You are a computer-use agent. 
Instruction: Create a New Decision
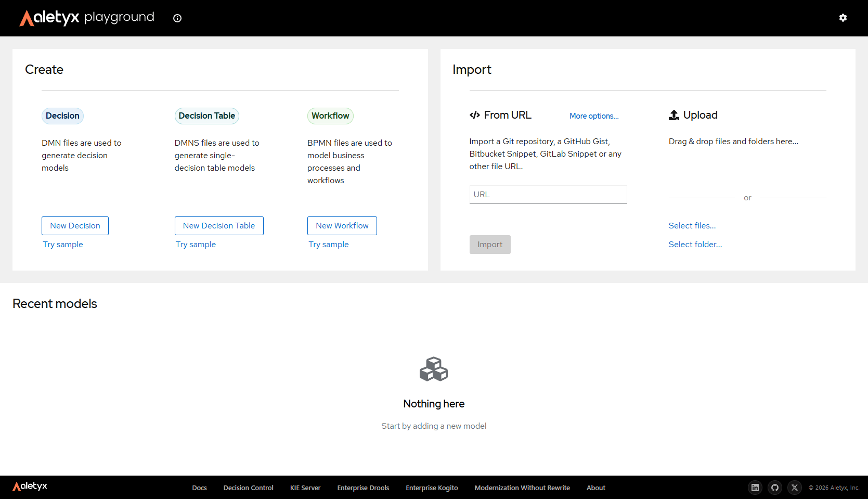(75, 226)
